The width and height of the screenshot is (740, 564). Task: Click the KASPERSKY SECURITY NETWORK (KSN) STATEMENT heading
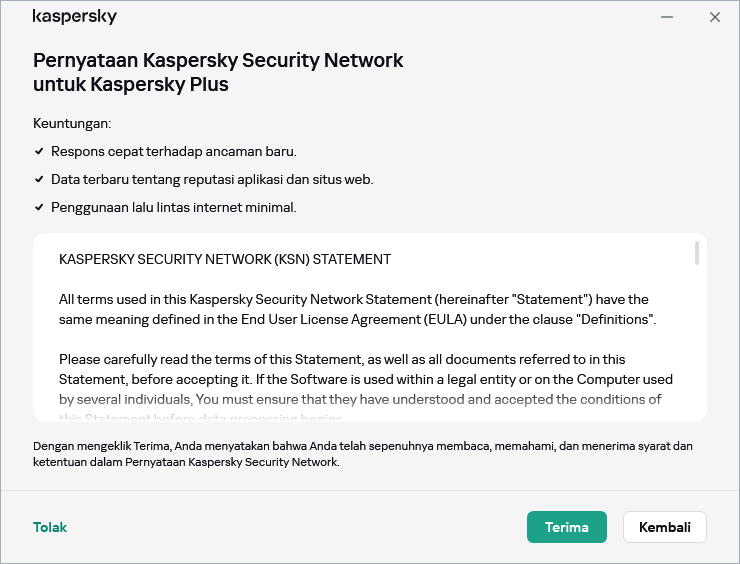tap(225, 259)
